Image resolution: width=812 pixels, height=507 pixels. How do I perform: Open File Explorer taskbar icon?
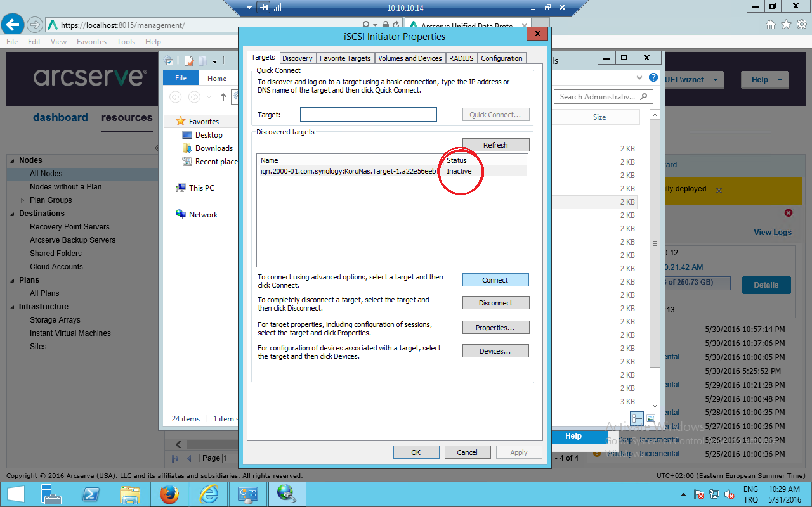pos(130,494)
